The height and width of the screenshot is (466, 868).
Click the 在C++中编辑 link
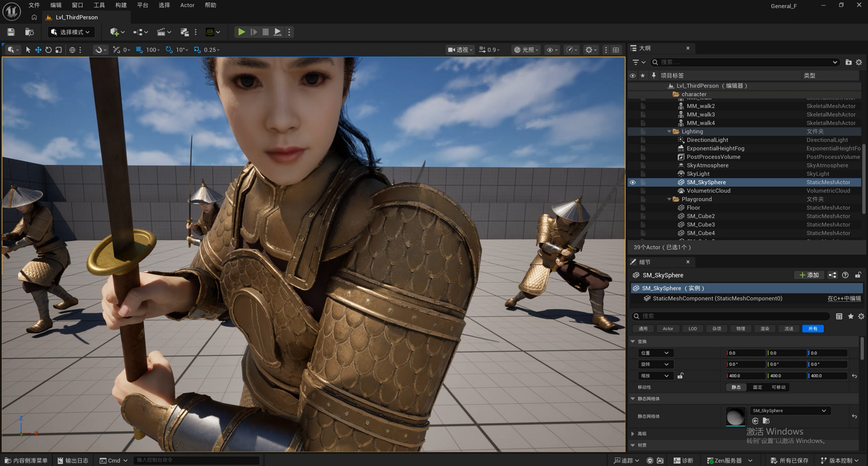point(844,299)
